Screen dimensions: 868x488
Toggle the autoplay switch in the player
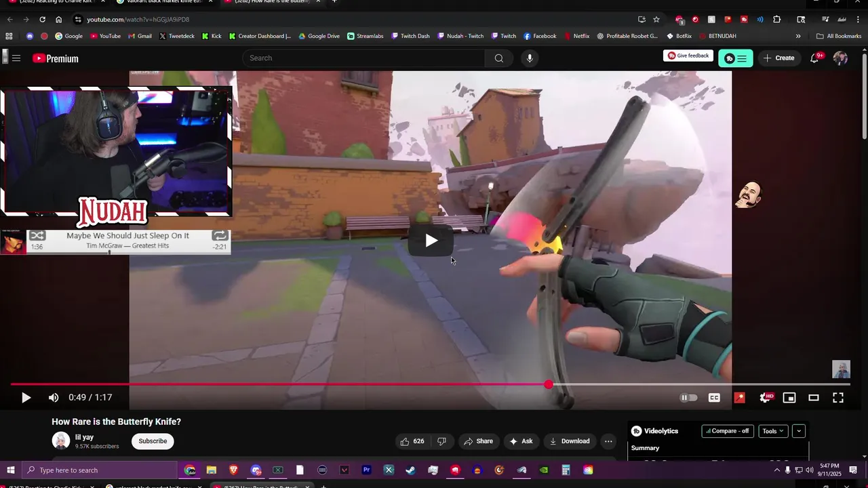pos(688,398)
